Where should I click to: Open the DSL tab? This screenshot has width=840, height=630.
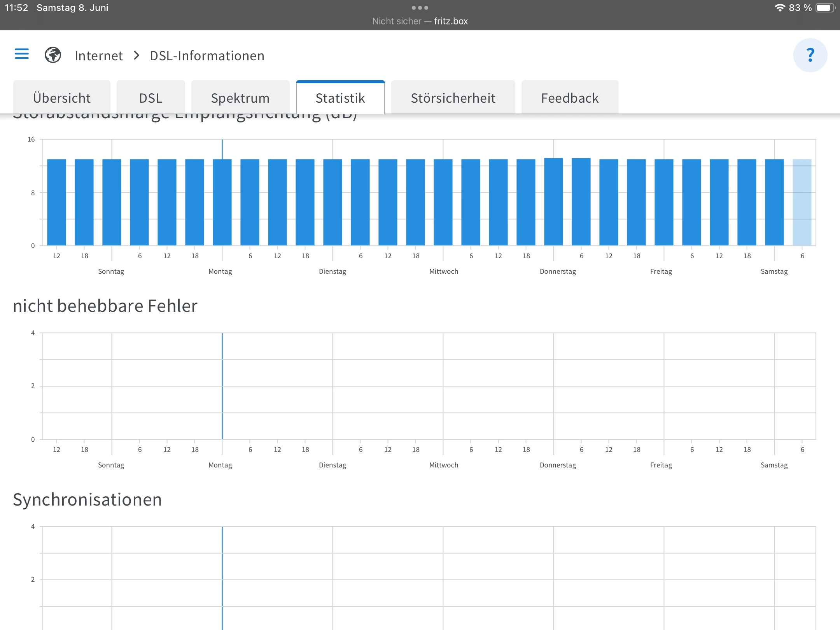[150, 98]
